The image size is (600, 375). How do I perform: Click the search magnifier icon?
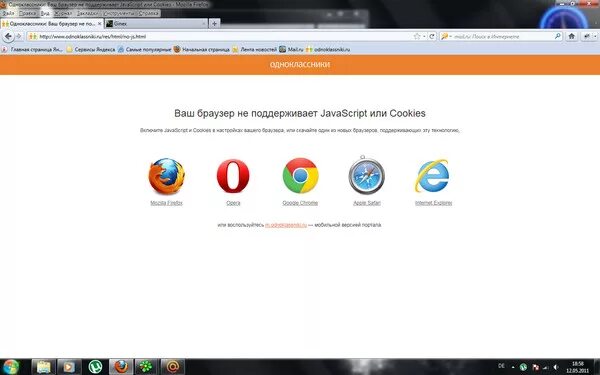[558, 36]
